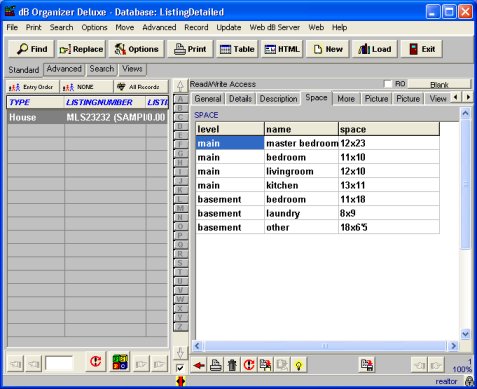
Task: Open the Record menu
Action: click(196, 28)
